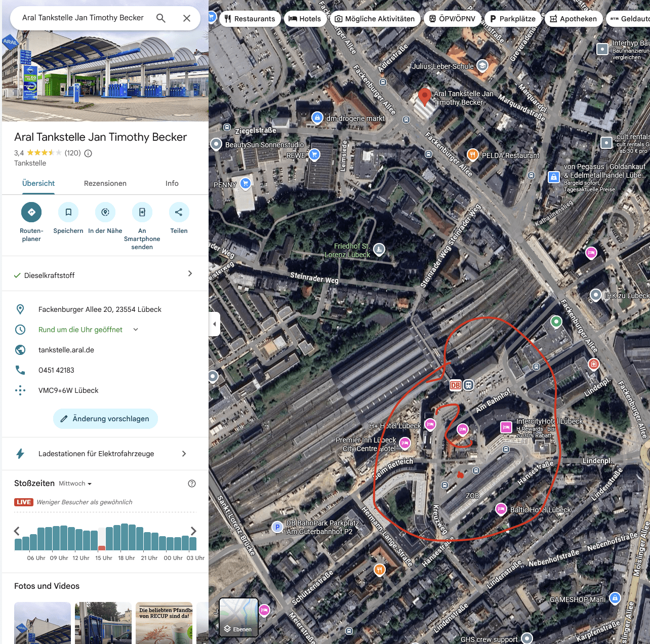The image size is (650, 644).
Task: Click the H+ Hotel Lübeck marker
Action: coord(430,425)
